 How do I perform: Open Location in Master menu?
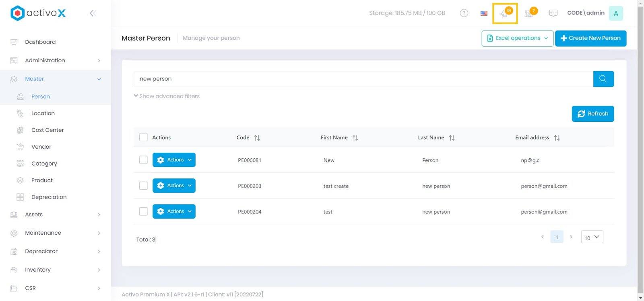click(x=43, y=113)
